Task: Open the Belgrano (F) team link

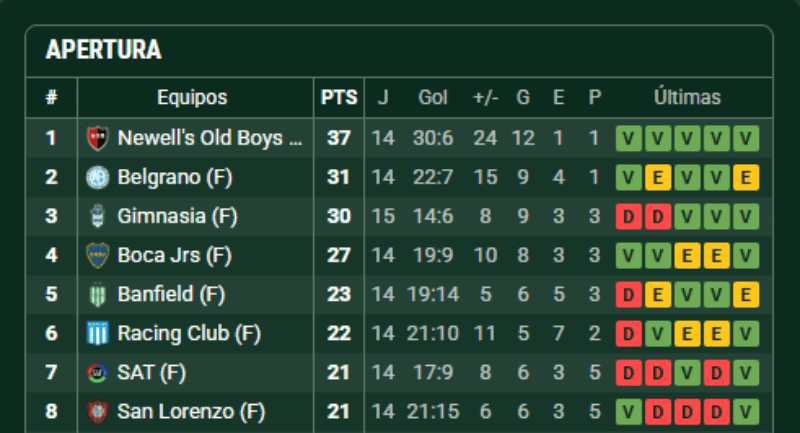Action: click(174, 178)
